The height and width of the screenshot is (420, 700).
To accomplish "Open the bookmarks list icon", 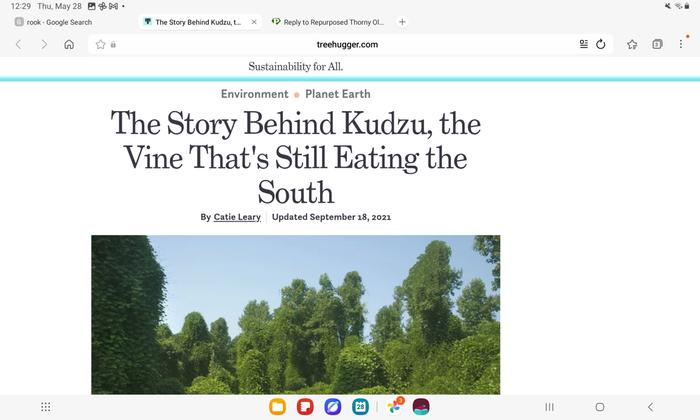I will click(632, 44).
